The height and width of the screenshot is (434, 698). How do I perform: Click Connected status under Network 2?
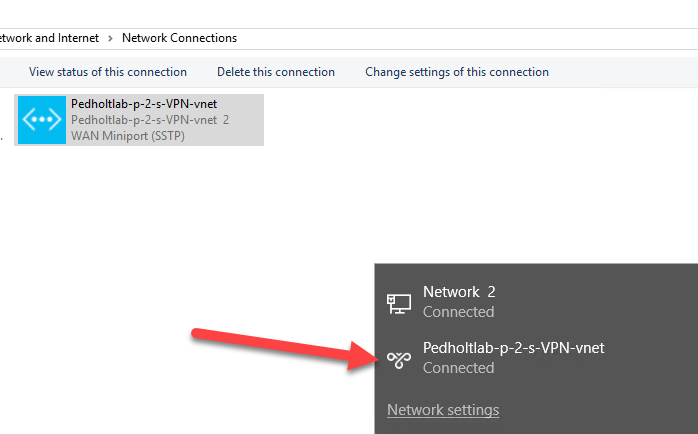[x=459, y=312]
